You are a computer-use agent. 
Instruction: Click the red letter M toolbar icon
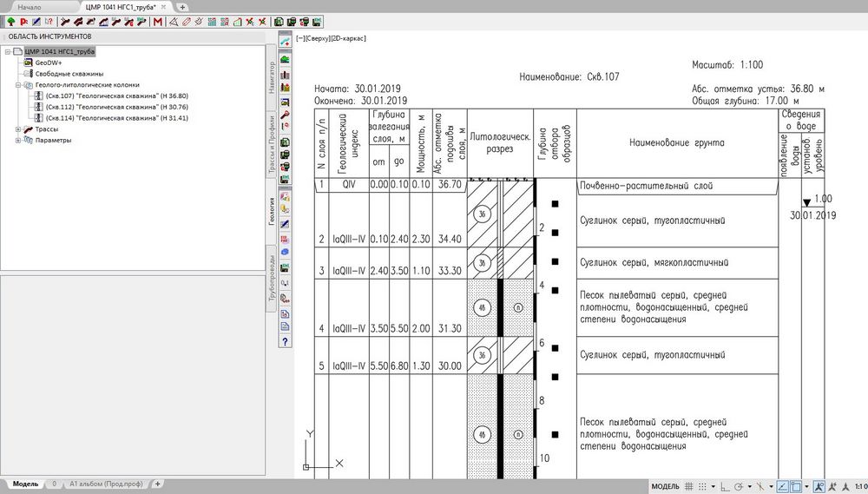[158, 22]
